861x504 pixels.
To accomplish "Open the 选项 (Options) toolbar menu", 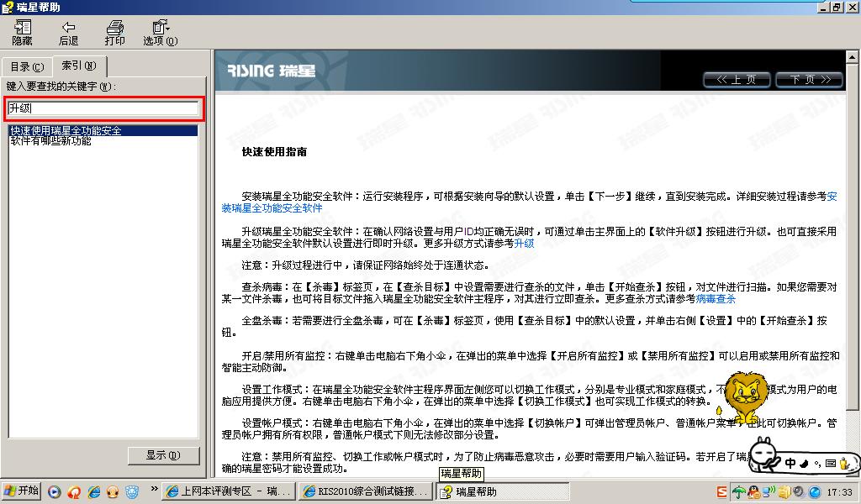I will click(x=160, y=33).
